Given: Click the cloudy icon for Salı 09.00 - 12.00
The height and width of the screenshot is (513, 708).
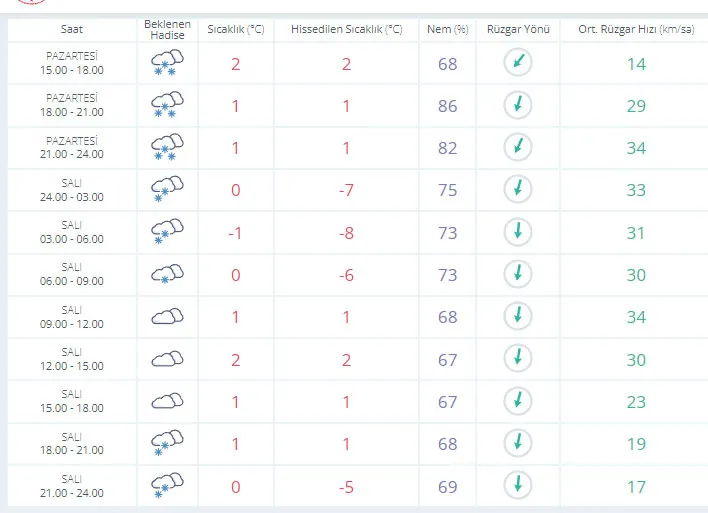Looking at the screenshot, I should 167,317.
